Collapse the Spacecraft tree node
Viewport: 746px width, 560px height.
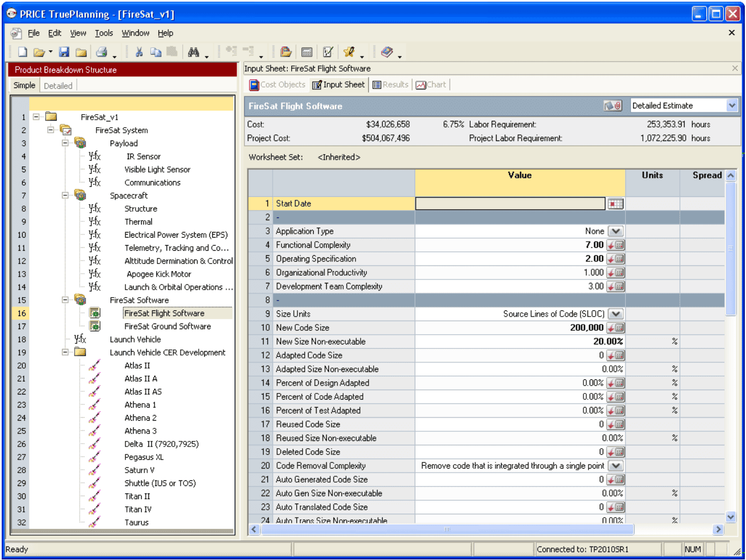(x=65, y=195)
